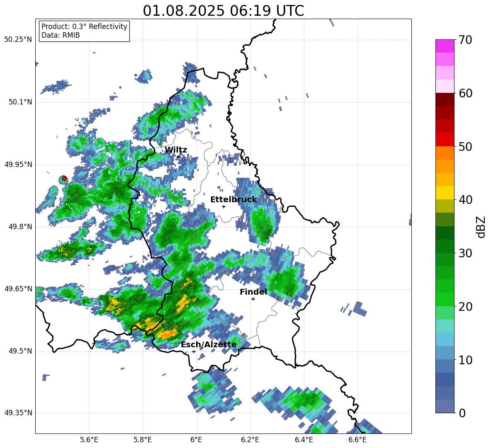The image size is (491, 448).
Task: Click the 5.6°E longitude label
Action: 89,440
